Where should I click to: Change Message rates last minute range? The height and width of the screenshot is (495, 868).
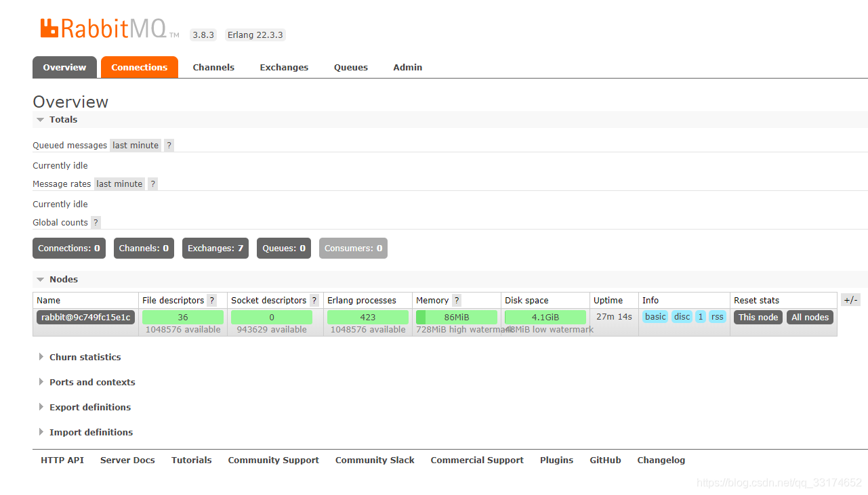pyautogui.click(x=119, y=184)
